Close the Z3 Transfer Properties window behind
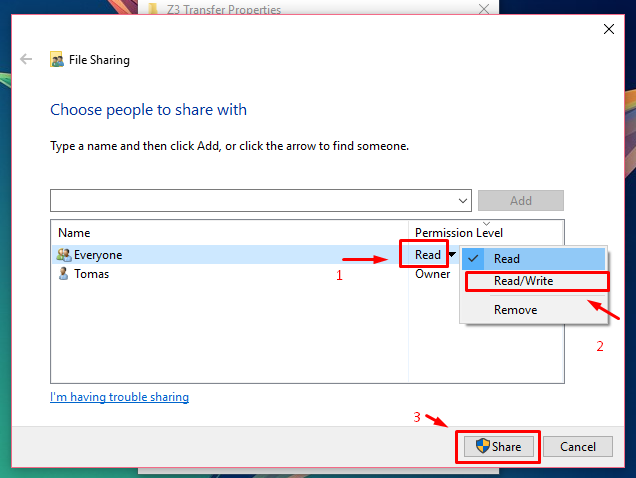Viewport: 636px width, 478px height. point(483,8)
